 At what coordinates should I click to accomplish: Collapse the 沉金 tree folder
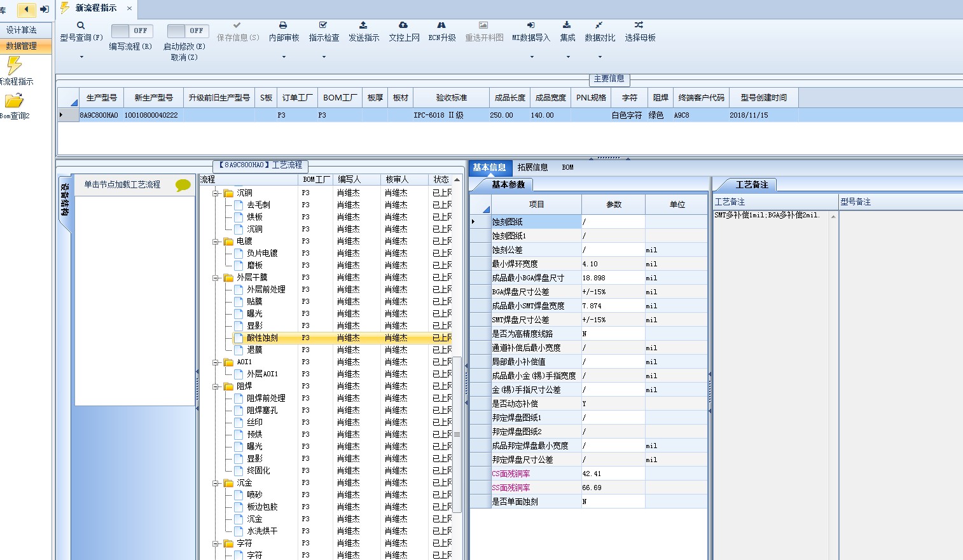(216, 483)
